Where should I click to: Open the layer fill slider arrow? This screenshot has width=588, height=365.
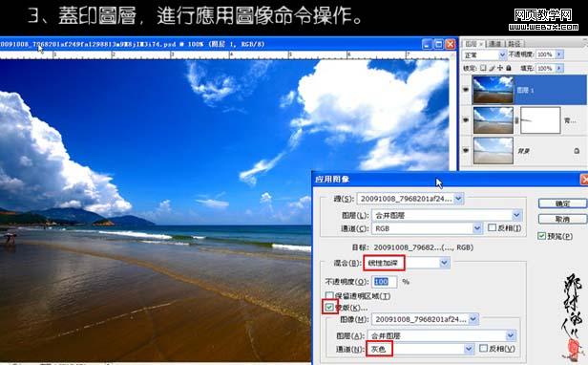click(x=559, y=69)
